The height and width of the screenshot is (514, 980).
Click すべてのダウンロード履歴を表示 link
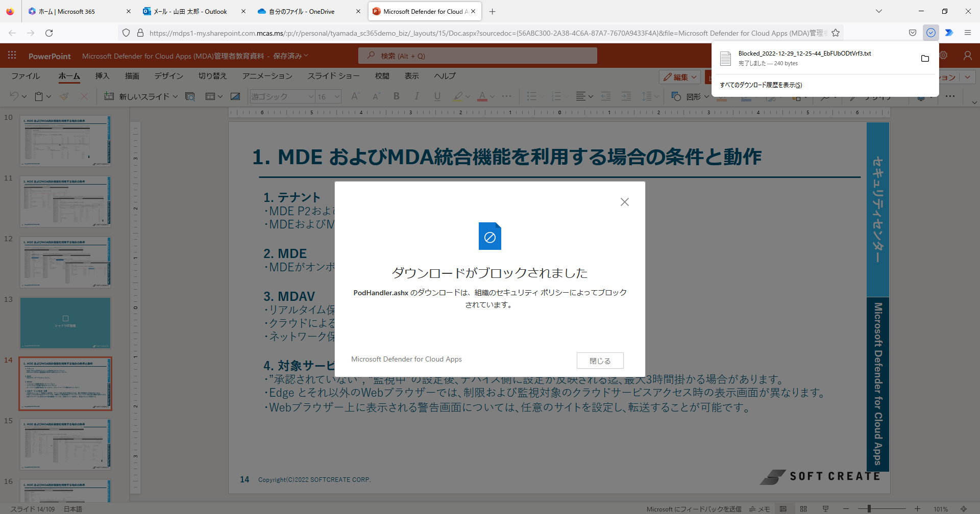761,85
